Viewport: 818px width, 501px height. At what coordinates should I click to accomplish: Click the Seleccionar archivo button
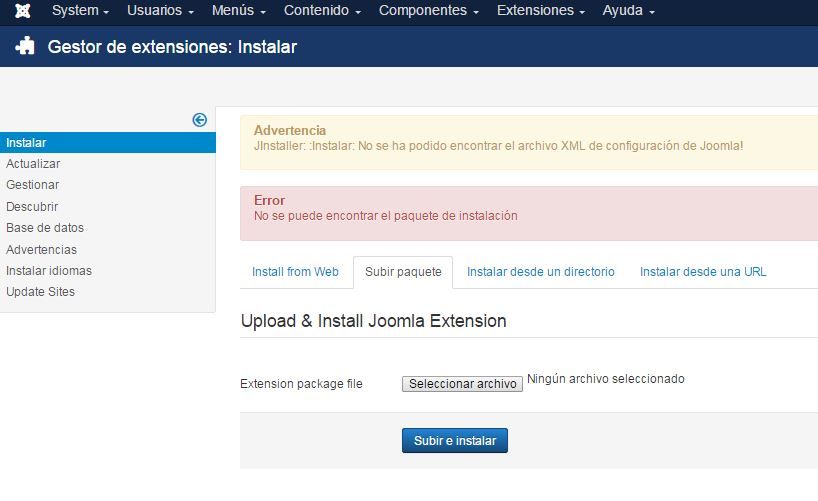click(x=462, y=384)
